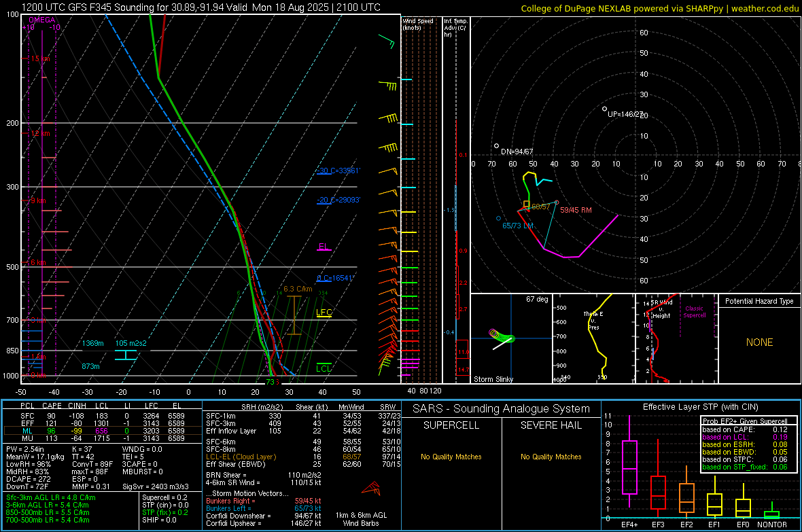Click the red 1km & 6km wind barb graphic

[371, 489]
